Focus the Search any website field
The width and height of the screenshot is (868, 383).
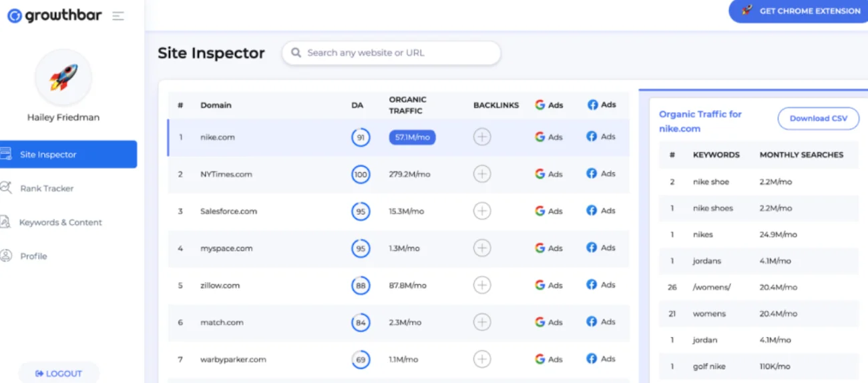click(x=391, y=53)
